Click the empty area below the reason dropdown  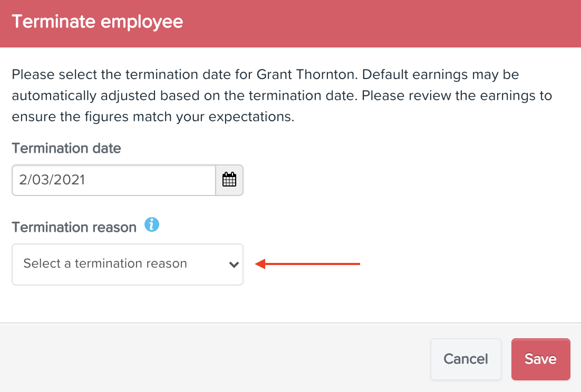[x=290, y=303]
